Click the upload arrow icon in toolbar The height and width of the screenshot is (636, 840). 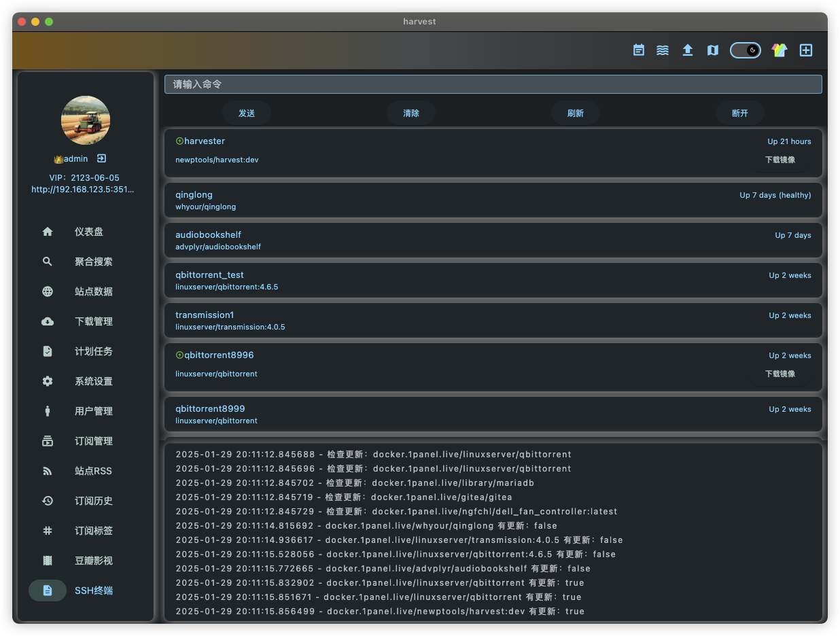click(x=688, y=50)
